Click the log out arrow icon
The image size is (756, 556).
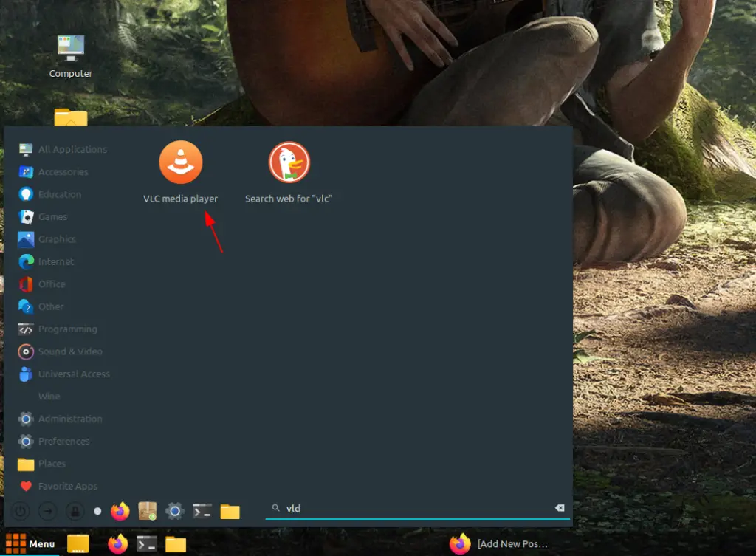click(x=48, y=511)
